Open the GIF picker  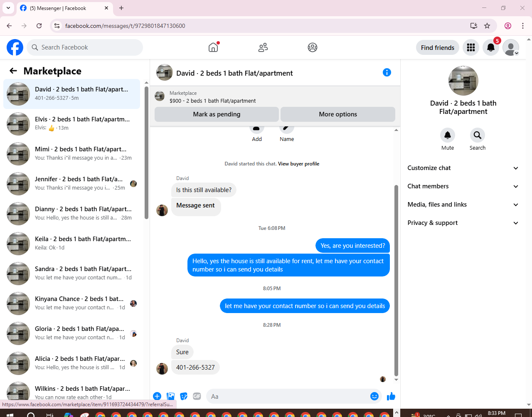pyautogui.click(x=197, y=396)
